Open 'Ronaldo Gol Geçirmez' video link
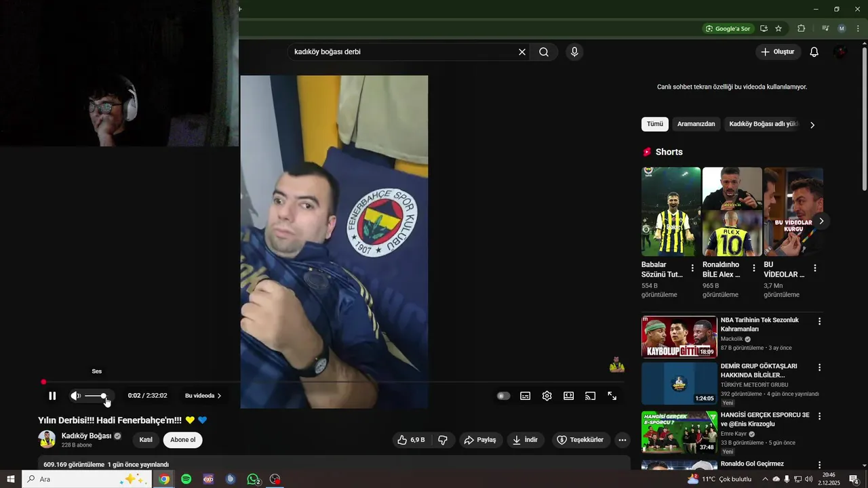The image size is (868, 488). [x=752, y=464]
